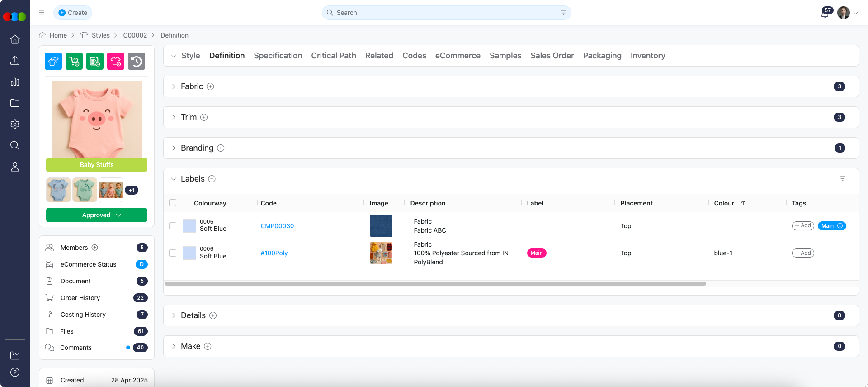Check the #100Poly row checkbox

173,253
